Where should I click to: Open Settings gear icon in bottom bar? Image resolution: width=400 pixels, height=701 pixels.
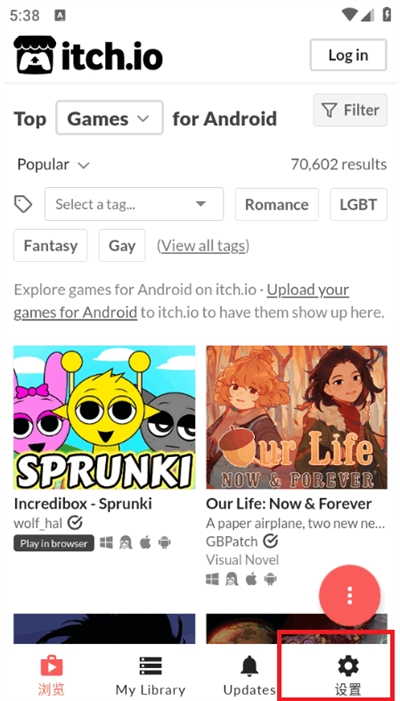point(348,666)
